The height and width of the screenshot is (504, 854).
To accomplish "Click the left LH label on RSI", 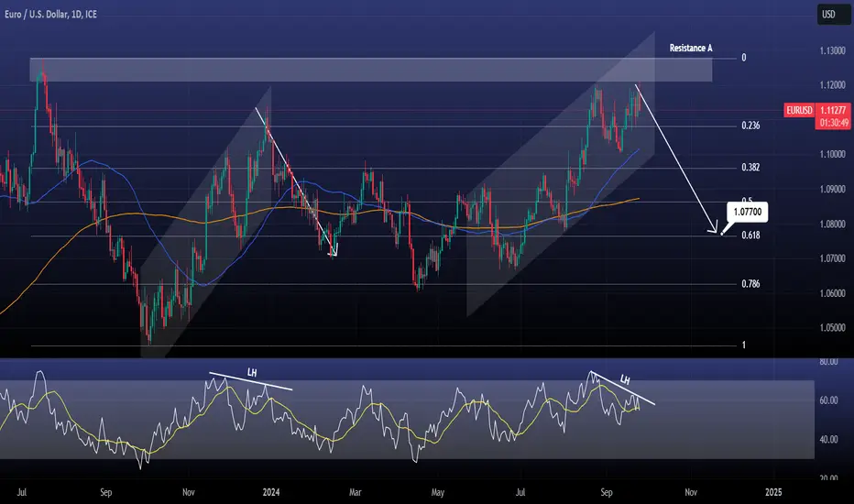I will pos(252,373).
